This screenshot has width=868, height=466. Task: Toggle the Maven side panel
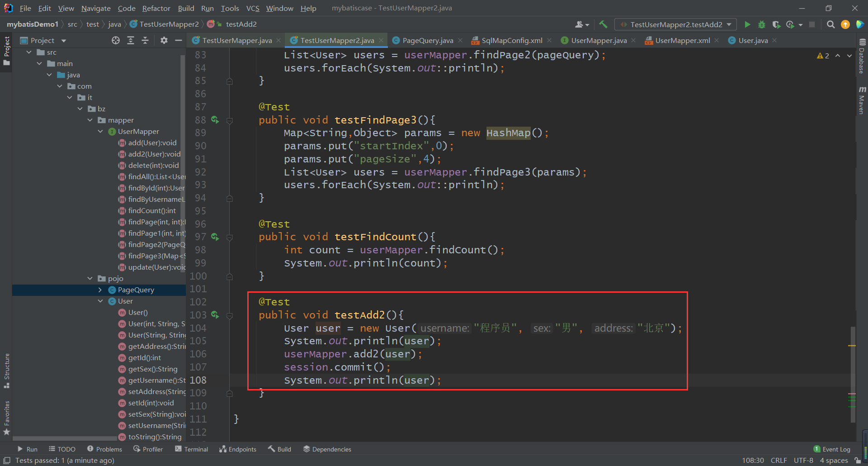click(862, 100)
